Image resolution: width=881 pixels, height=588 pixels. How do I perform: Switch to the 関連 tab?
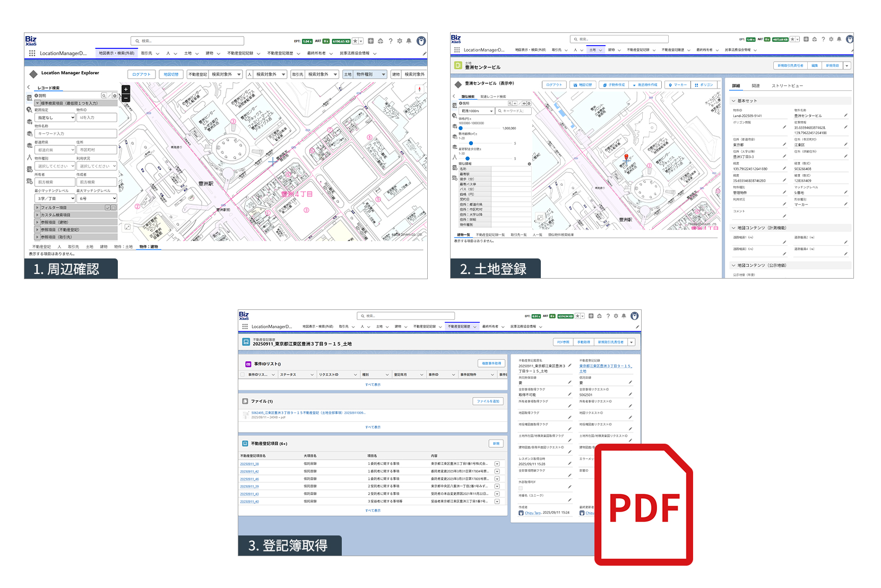pyautogui.click(x=756, y=85)
